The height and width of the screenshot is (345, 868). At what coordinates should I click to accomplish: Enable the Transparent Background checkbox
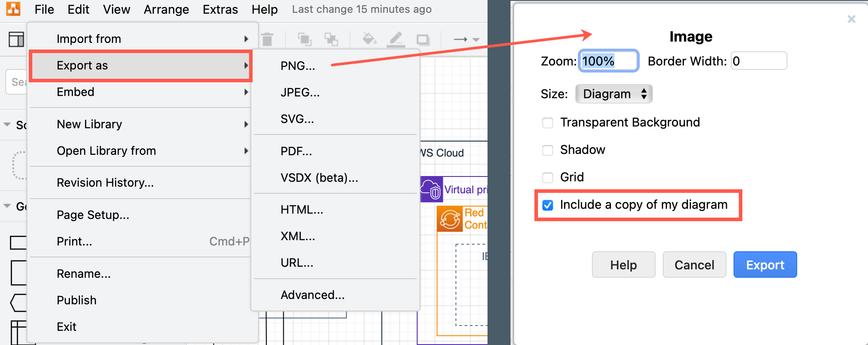[x=548, y=123]
